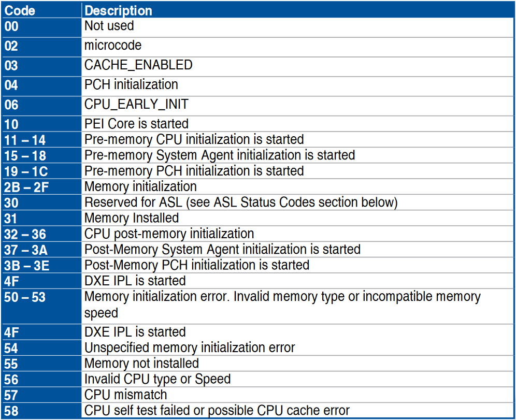Click the "microcode" description text
The height and width of the screenshot is (420, 516).
pos(113,46)
